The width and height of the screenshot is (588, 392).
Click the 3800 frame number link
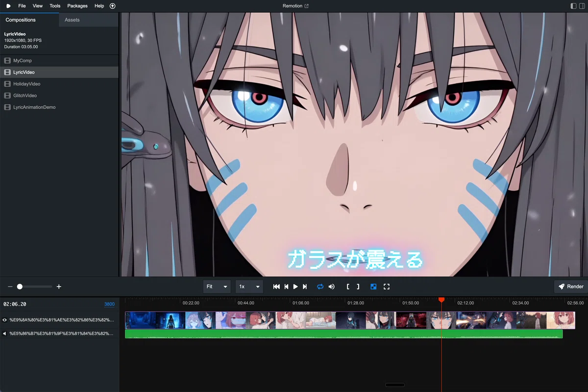coord(109,304)
